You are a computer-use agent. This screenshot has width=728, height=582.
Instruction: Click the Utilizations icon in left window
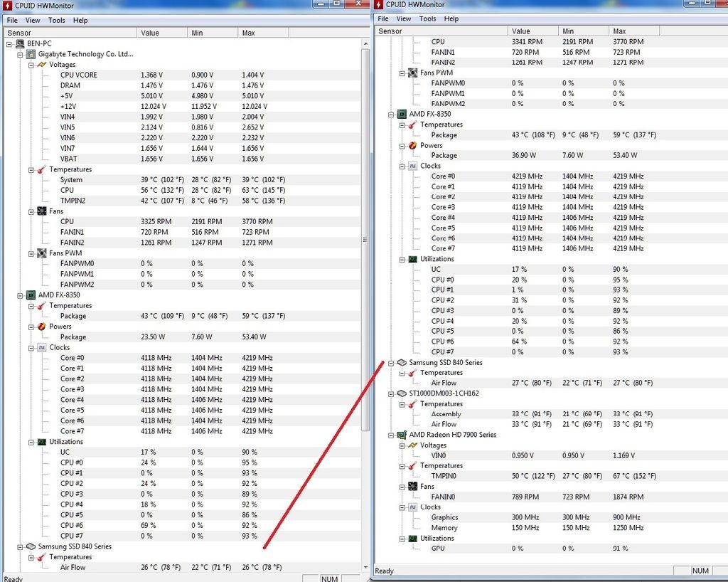pyautogui.click(x=42, y=442)
